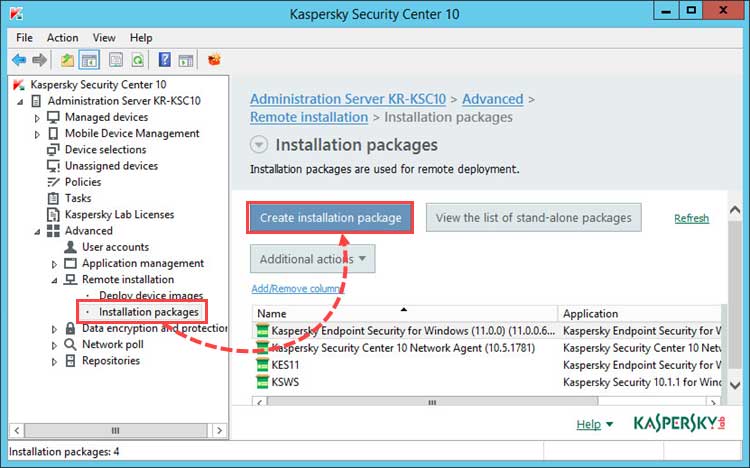Click the green Refresh toolbar icon
The width and height of the screenshot is (750, 468).
click(138, 60)
